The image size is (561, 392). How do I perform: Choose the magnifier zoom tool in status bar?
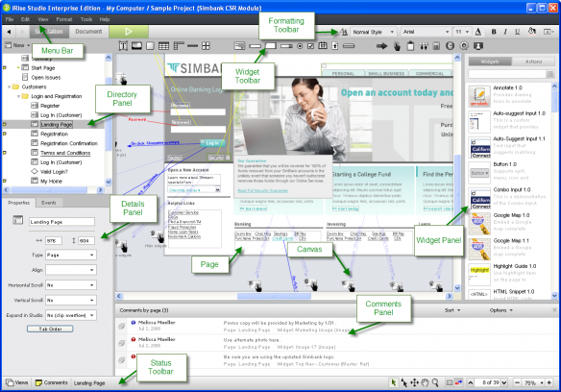pos(435,382)
